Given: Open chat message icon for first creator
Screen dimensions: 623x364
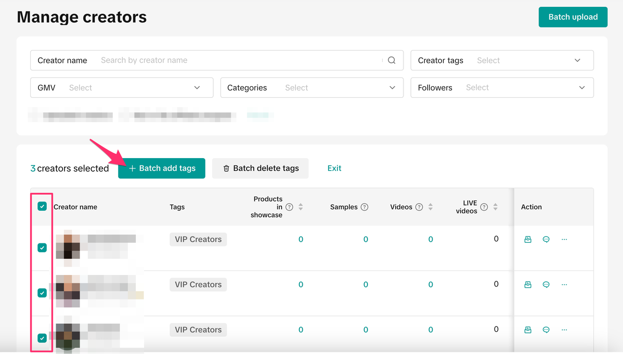Looking at the screenshot, I should pyautogui.click(x=546, y=239).
